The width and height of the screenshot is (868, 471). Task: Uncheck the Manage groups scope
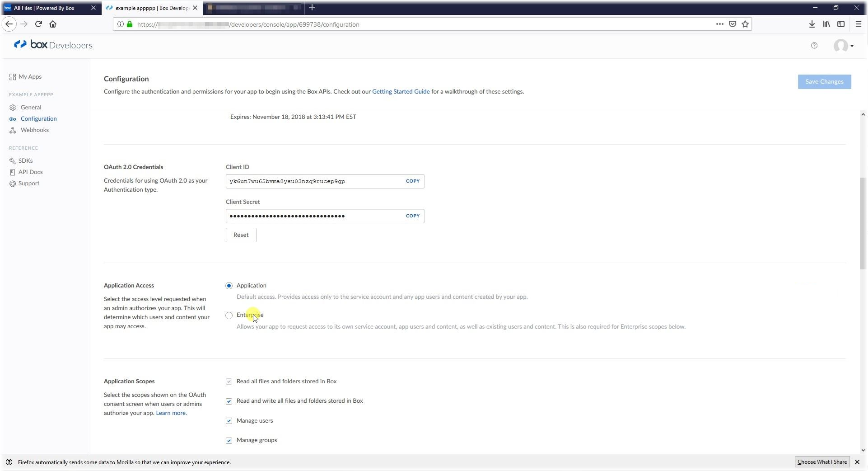[229, 441]
